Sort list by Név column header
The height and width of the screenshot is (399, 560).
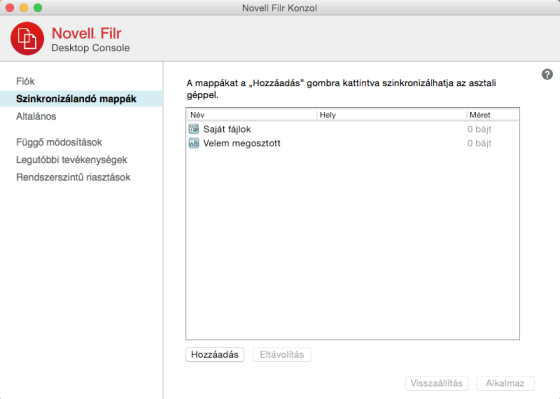(251, 115)
